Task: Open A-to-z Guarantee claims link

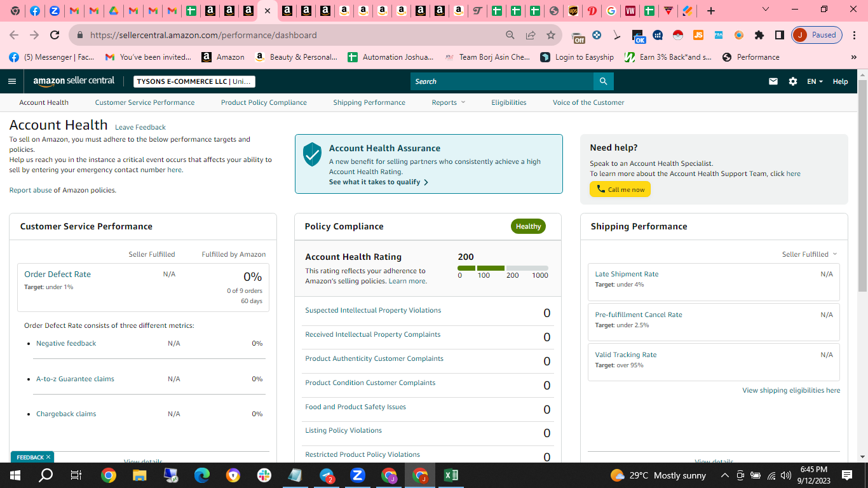Action: (x=75, y=379)
